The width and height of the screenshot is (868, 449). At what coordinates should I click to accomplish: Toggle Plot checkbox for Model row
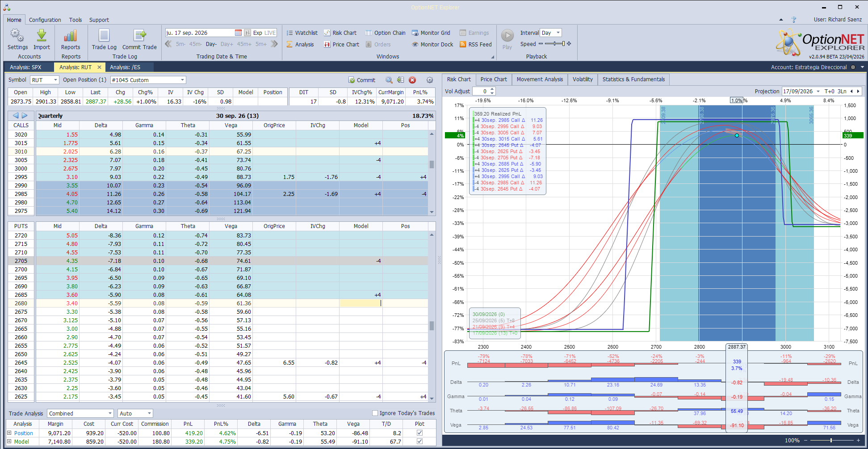pos(419,441)
